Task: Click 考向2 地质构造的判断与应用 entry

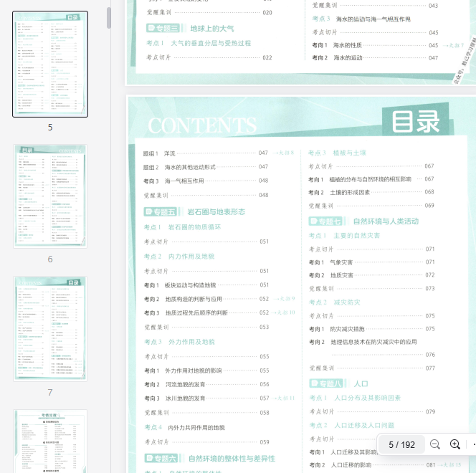Action: (206, 299)
